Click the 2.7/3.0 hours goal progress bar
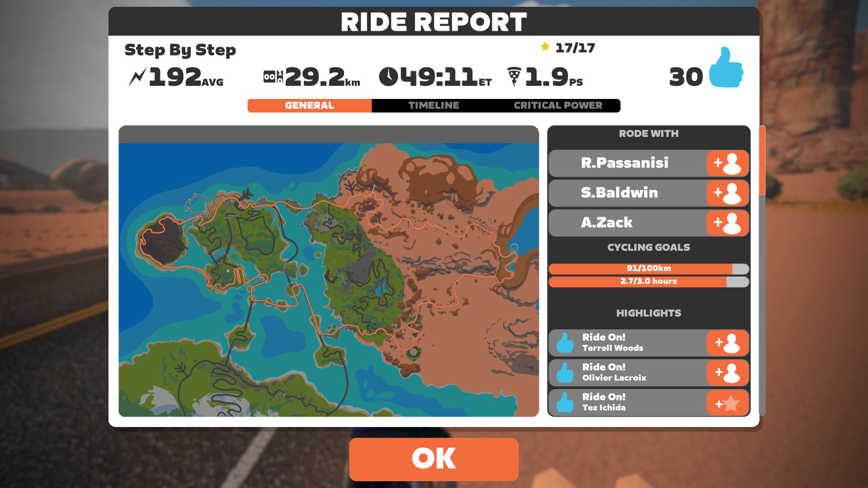868x488 pixels. click(649, 281)
